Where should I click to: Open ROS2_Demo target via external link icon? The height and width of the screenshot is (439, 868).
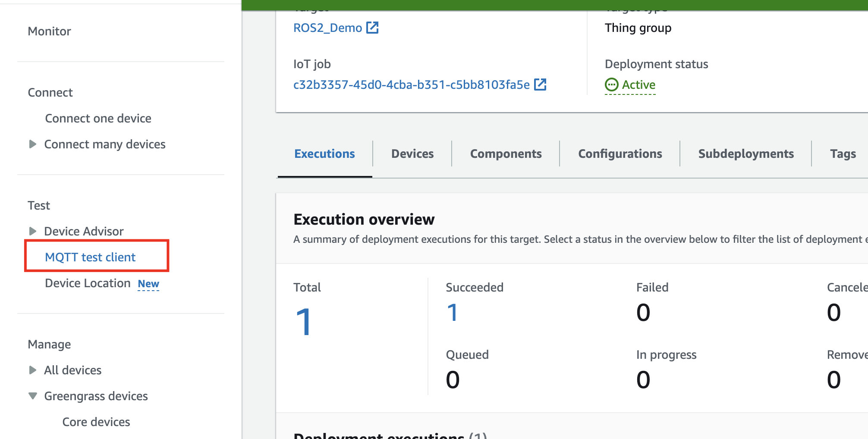click(x=372, y=27)
